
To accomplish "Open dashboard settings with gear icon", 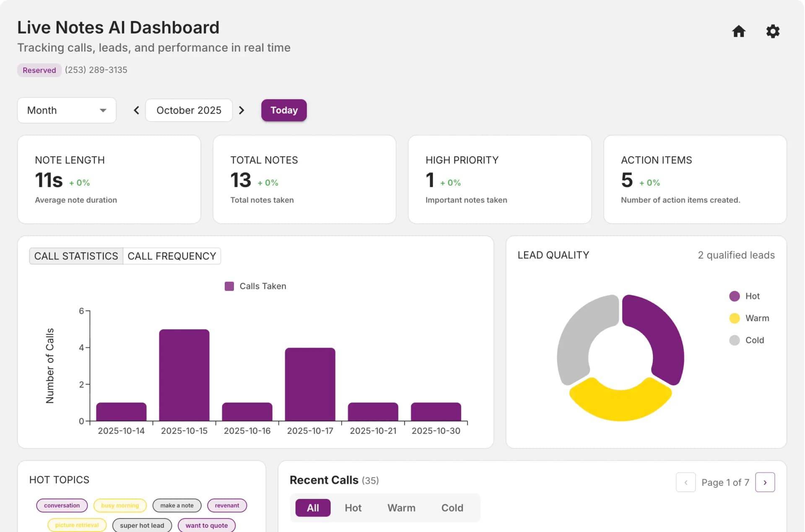I will [x=773, y=31].
